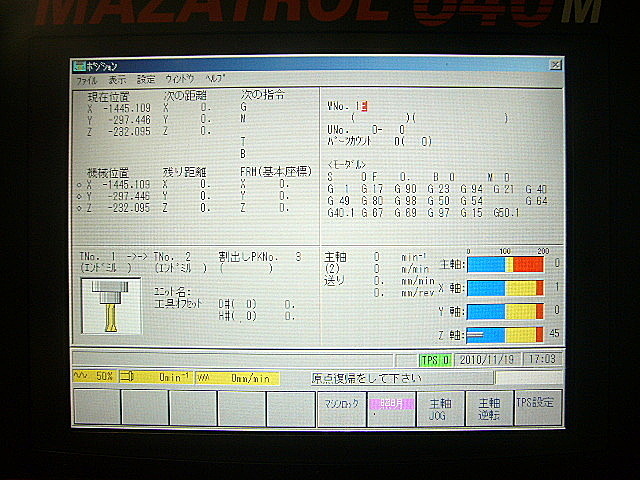
Task: Click the 機械位置 Y value -297.446
Action: pyautogui.click(x=129, y=196)
